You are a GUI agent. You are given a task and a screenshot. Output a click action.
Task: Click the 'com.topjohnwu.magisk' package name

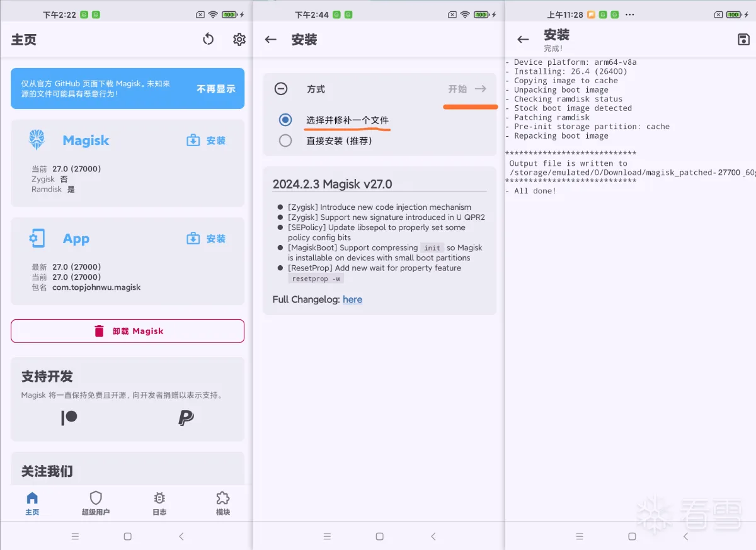click(x=96, y=287)
